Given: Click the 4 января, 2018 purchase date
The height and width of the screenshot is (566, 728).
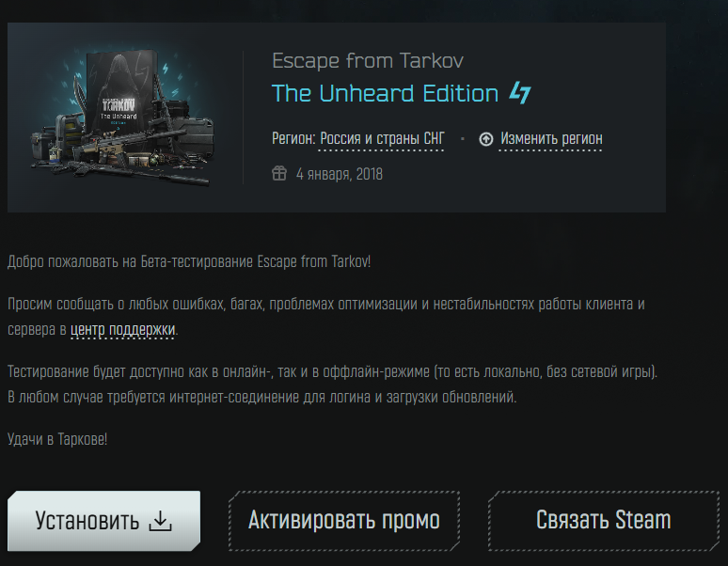Looking at the screenshot, I should pyautogui.click(x=340, y=175).
